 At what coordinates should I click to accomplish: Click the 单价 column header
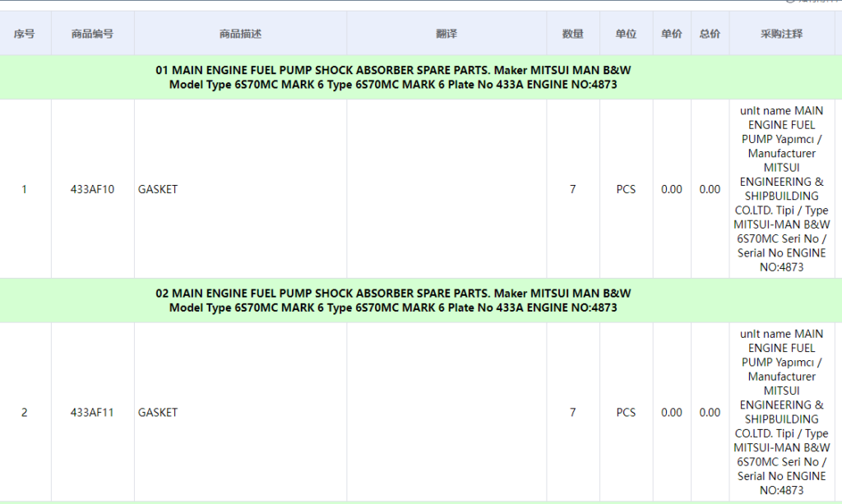pyautogui.click(x=671, y=34)
